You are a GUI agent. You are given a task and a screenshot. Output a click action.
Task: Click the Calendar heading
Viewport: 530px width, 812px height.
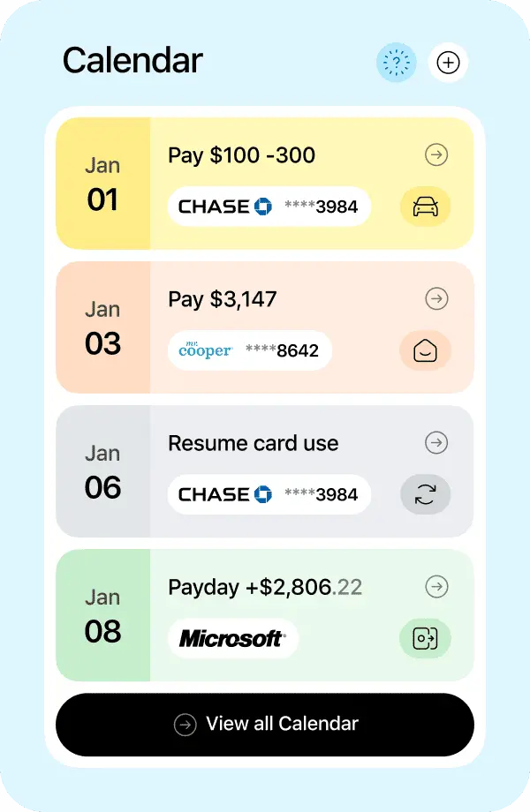click(x=132, y=61)
